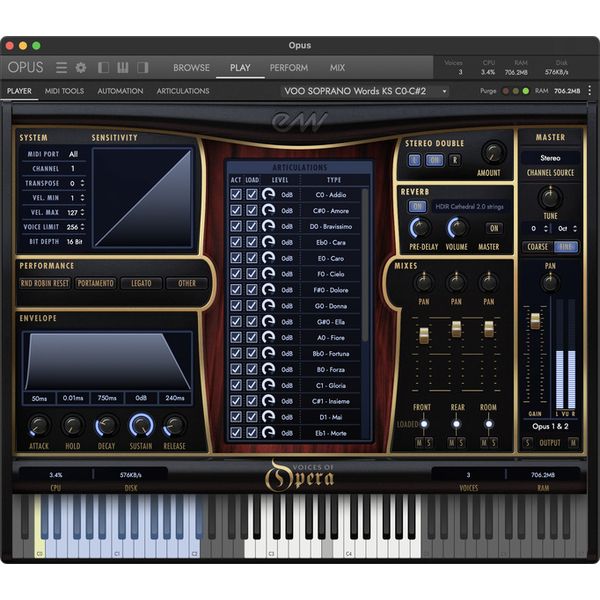Click the yellow Purge indicator dot
The image size is (600, 600).
pos(515,91)
